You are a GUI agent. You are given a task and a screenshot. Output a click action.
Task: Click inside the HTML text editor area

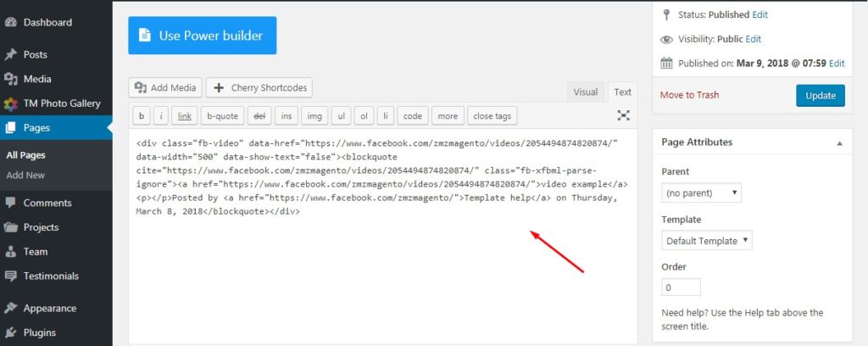click(x=382, y=237)
